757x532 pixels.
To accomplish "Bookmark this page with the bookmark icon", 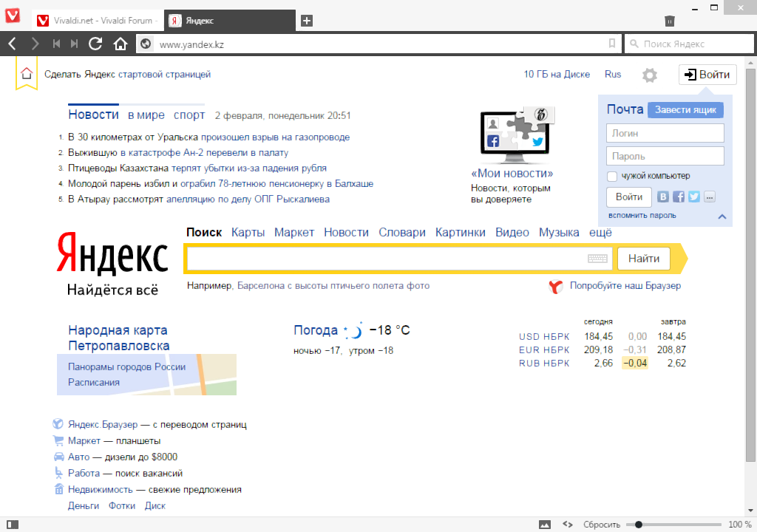I will 611,44.
